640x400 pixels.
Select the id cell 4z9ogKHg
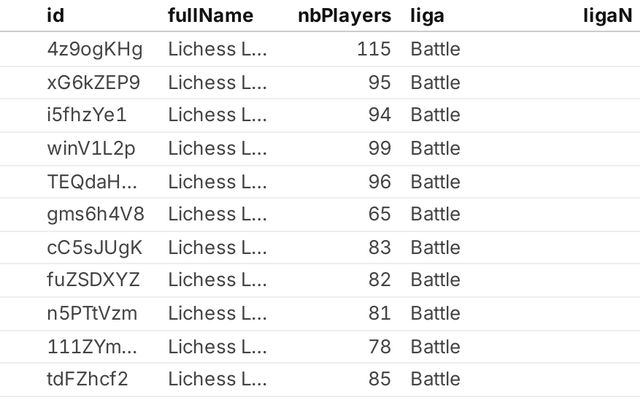pos(94,49)
